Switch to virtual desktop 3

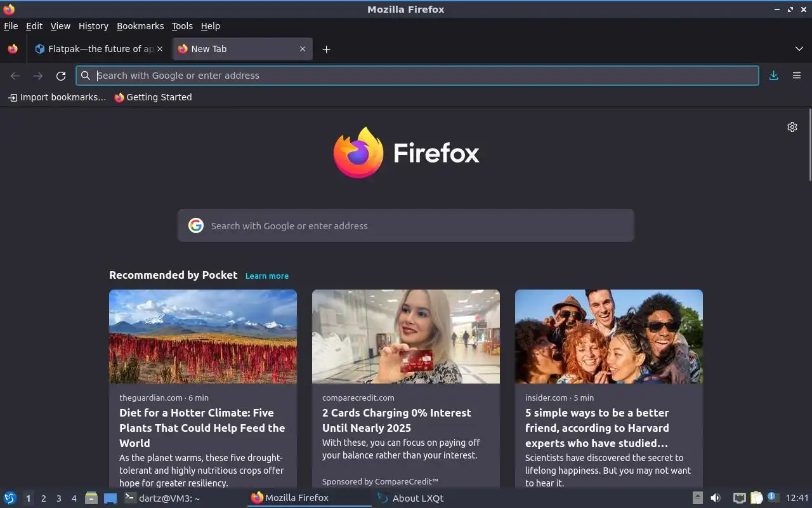point(58,498)
